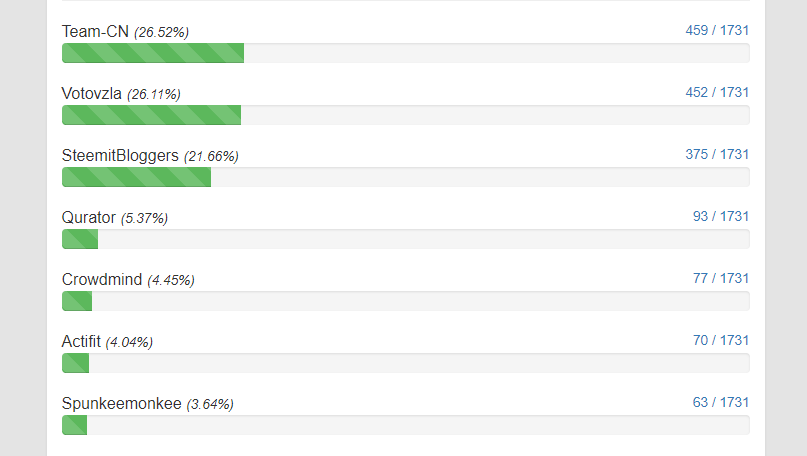Viewport: 807px width, 456px height.
Task: Select the Spunkeemonkee poll option label
Action: [x=121, y=404]
